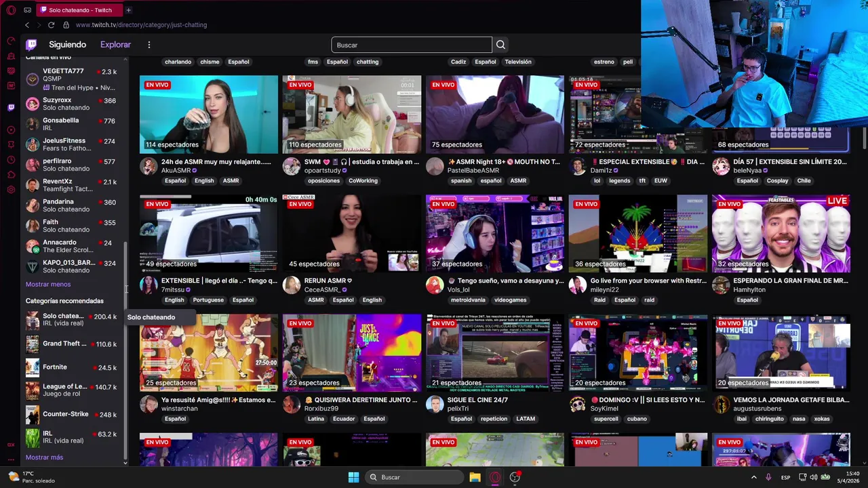868x488 pixels.
Task: Click the charlando tag at top
Action: 178,62
